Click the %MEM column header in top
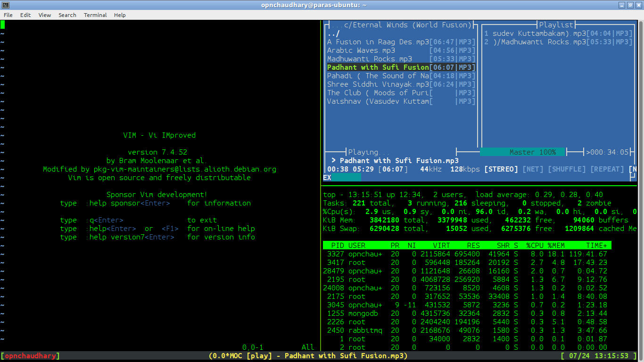 556,246
